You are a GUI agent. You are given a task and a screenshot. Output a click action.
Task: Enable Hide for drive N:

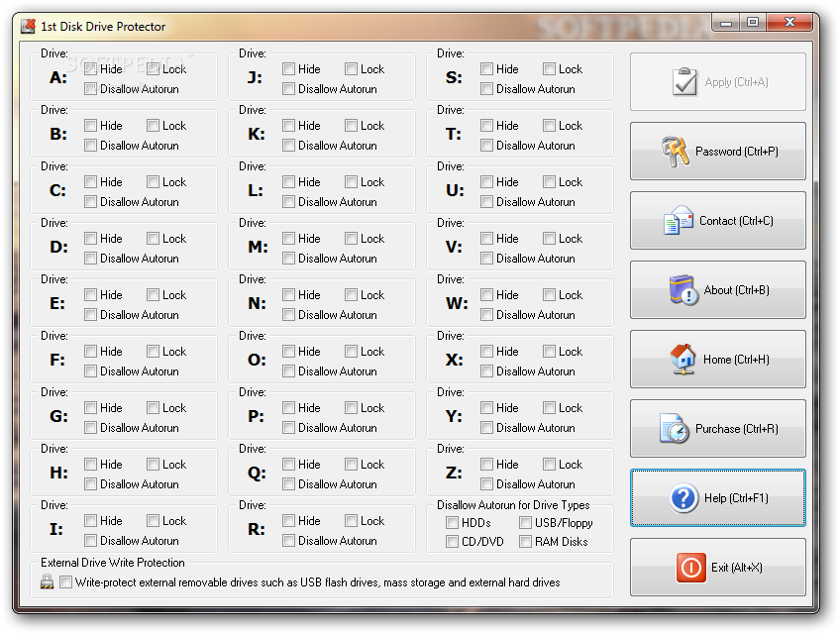[x=289, y=295]
